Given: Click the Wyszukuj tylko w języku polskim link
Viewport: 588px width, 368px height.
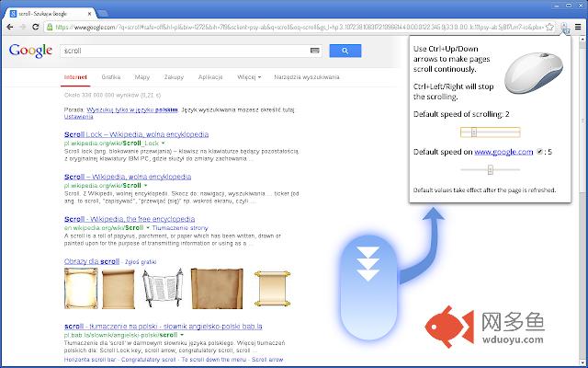Looking at the screenshot, I should [132, 109].
